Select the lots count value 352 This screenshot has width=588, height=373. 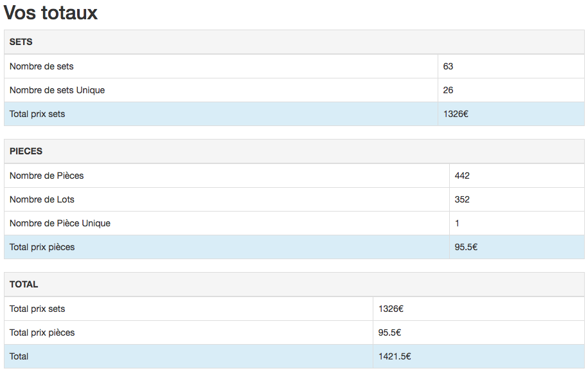click(462, 199)
